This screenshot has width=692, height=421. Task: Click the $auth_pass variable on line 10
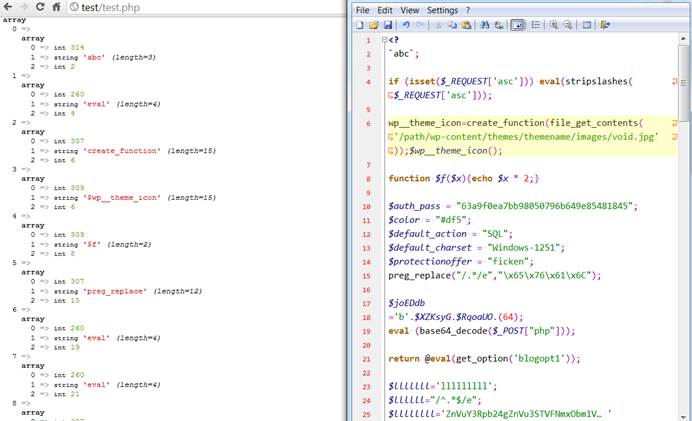(x=414, y=206)
